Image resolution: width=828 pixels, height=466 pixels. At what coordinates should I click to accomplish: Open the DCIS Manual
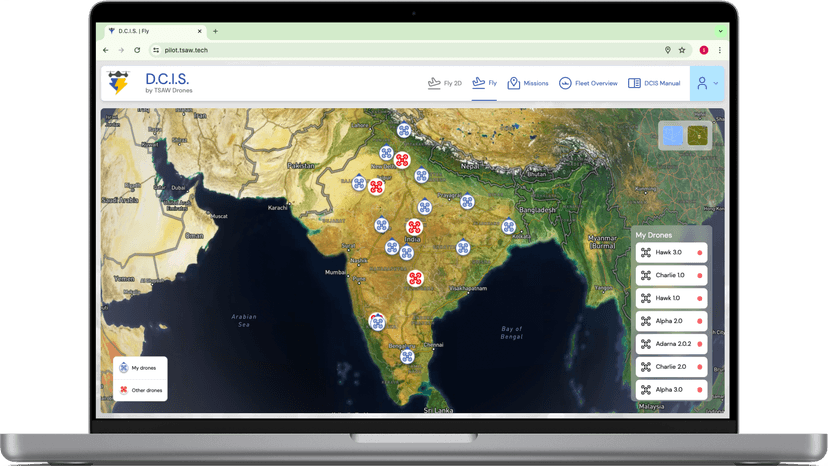coord(654,83)
